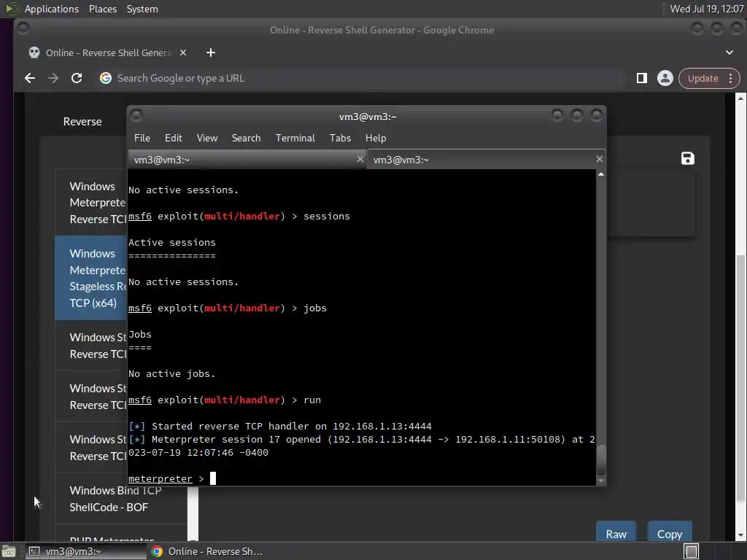Viewport: 747px width, 560px height.
Task: Open the Terminal menu
Action: pos(295,138)
